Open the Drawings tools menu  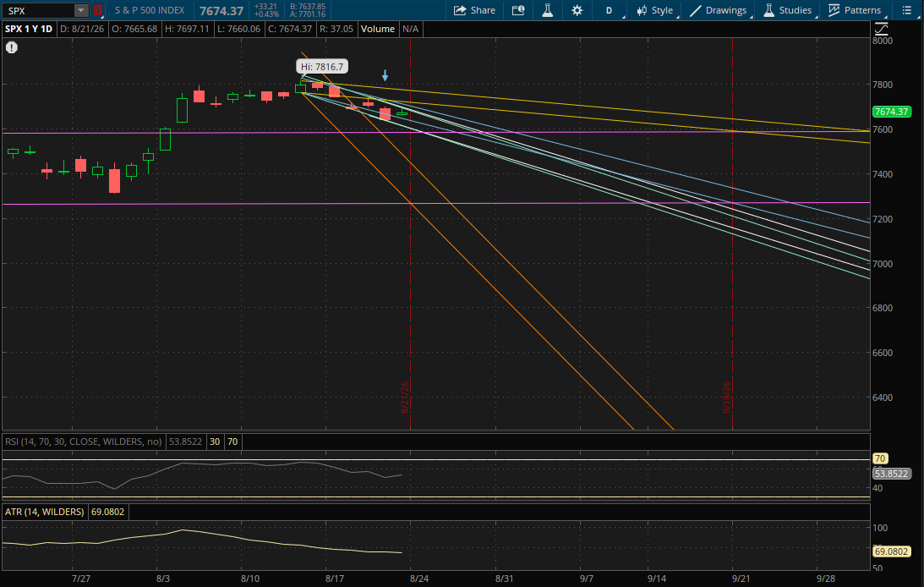719,10
